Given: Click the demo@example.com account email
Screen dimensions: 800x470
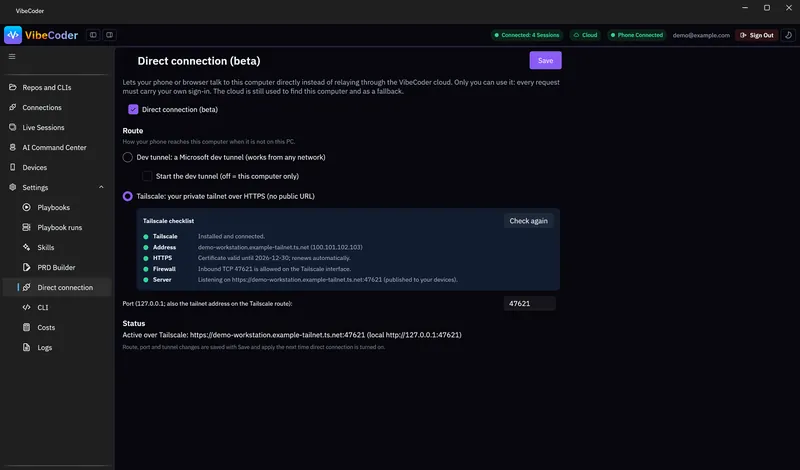Looking at the screenshot, I should coord(701,35).
